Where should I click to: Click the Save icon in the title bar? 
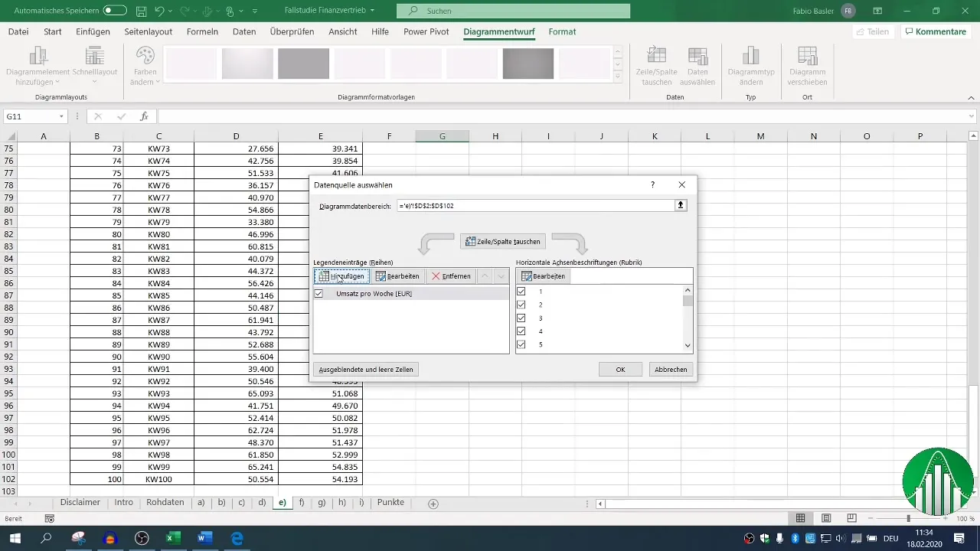pos(141,11)
